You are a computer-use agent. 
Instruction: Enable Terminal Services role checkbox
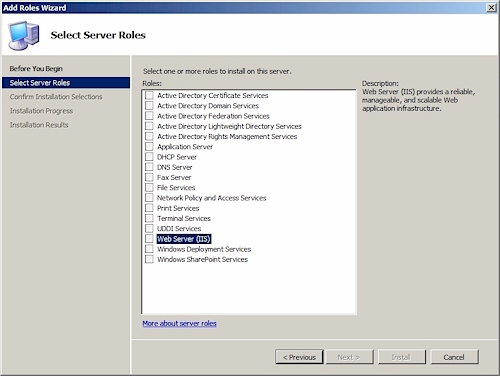click(x=149, y=218)
